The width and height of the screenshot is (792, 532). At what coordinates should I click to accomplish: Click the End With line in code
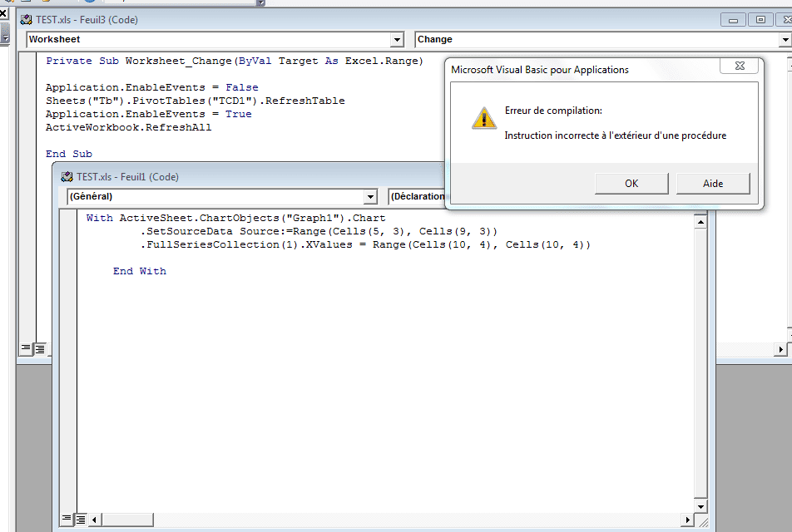click(140, 271)
